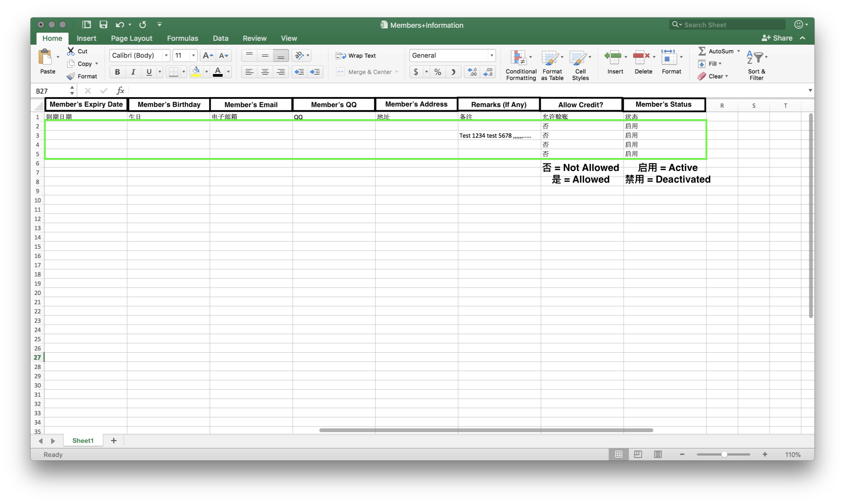Click the increase decimal icon

[x=472, y=72]
